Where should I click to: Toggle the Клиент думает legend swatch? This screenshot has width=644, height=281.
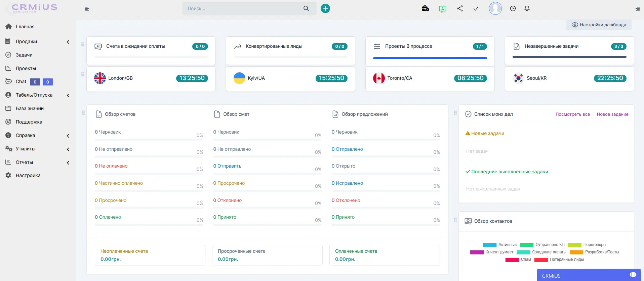coord(477,252)
